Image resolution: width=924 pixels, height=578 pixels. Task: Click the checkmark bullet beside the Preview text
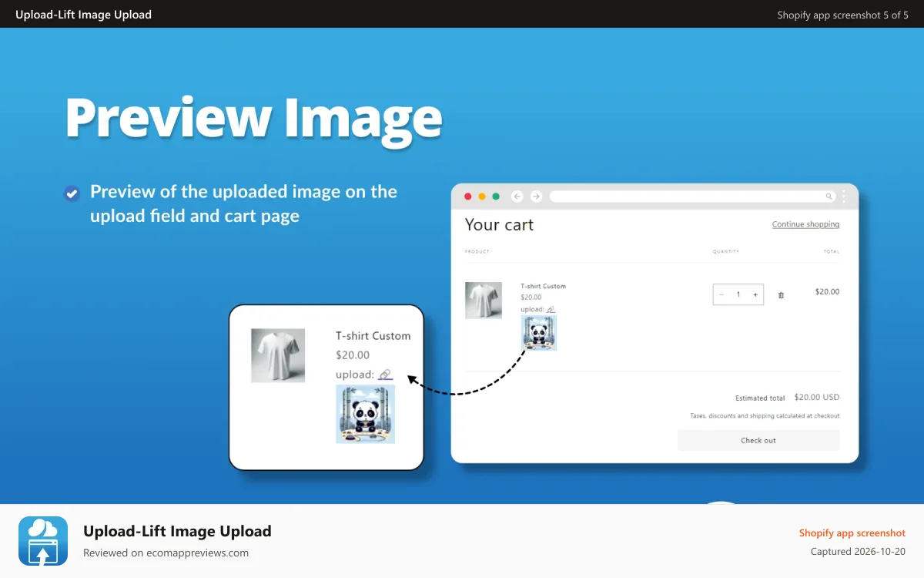click(72, 193)
